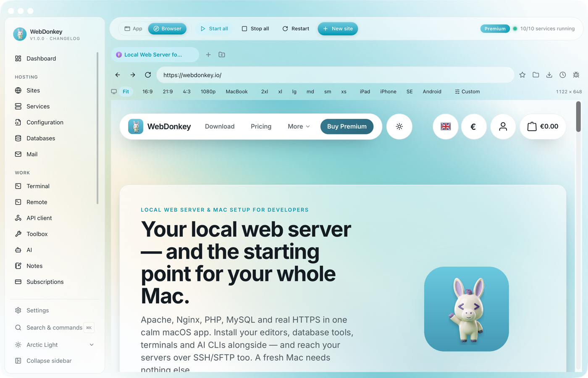
Task: Go back in the embedded browser
Action: [x=118, y=75]
